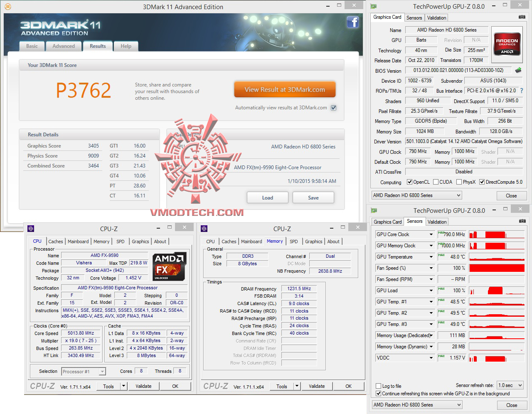
Task: Click the screenshot camera icon in GPU-Z Graphics Card window
Action: [x=522, y=17]
